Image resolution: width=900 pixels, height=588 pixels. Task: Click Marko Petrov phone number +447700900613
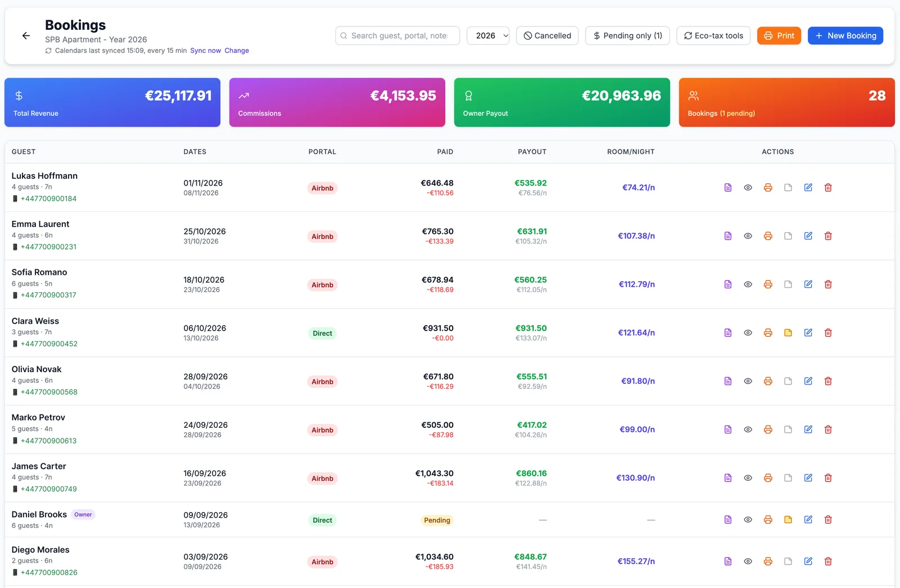(x=48, y=441)
